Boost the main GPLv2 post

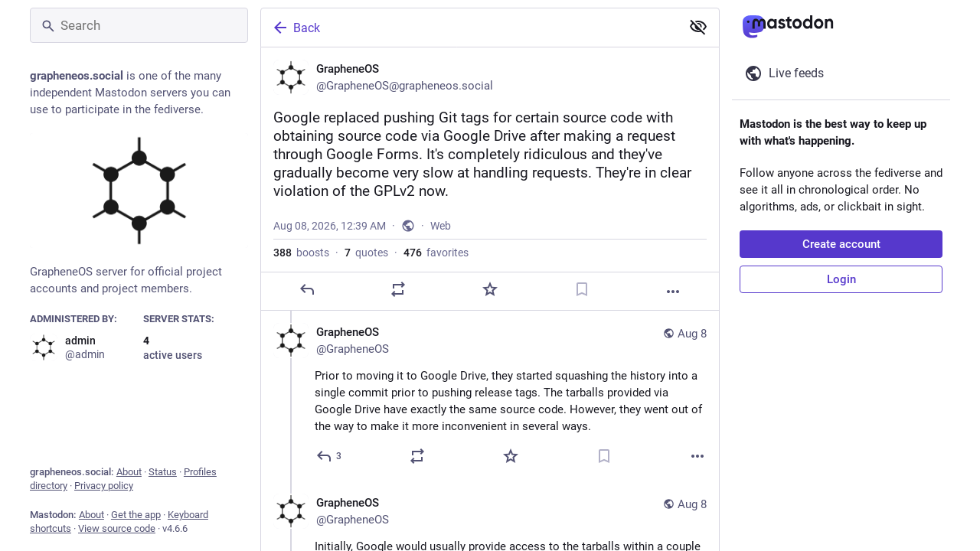[398, 290]
